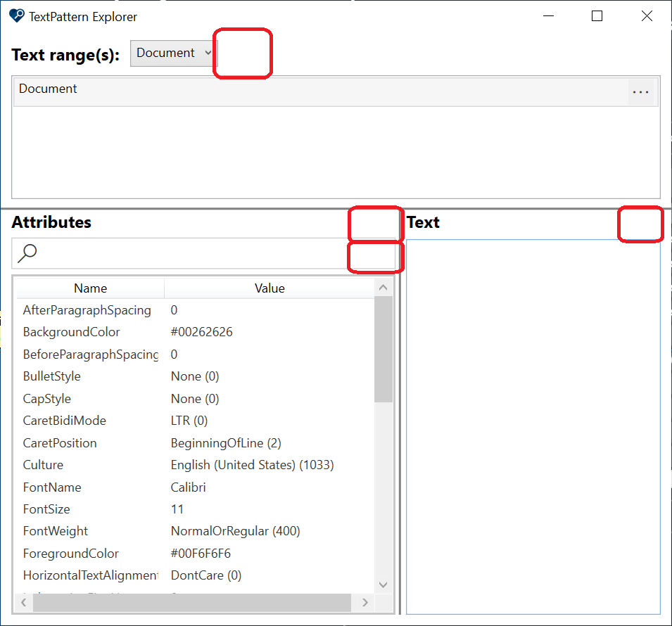Maximize the TextPattern Explorer window
Screen dimensions: 672x626
pyautogui.click(x=597, y=16)
